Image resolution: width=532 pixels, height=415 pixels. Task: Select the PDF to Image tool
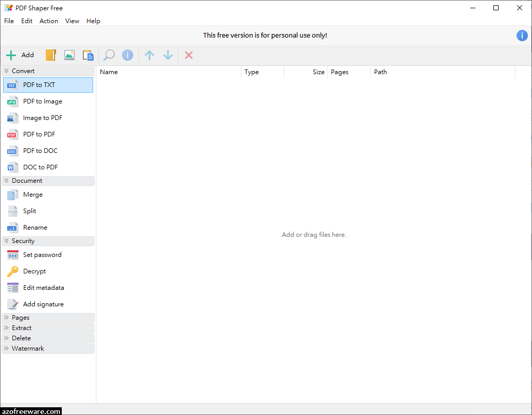pyautogui.click(x=48, y=101)
